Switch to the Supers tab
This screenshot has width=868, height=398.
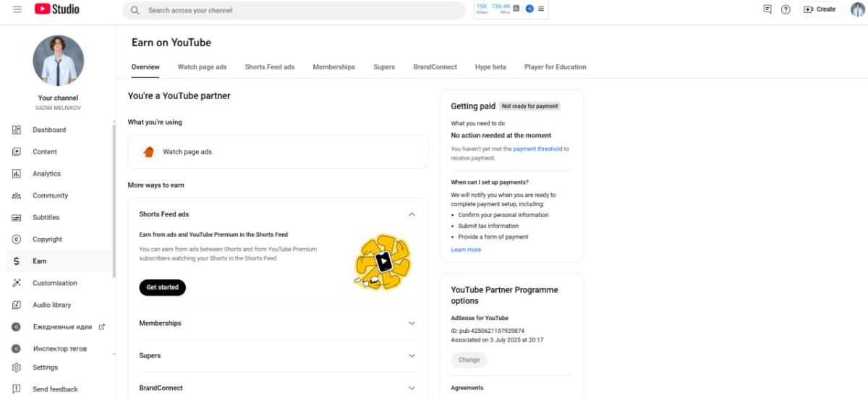pyautogui.click(x=384, y=67)
